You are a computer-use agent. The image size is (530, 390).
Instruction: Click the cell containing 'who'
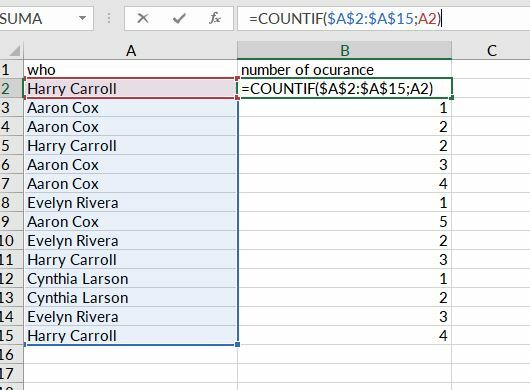pyautogui.click(x=130, y=70)
